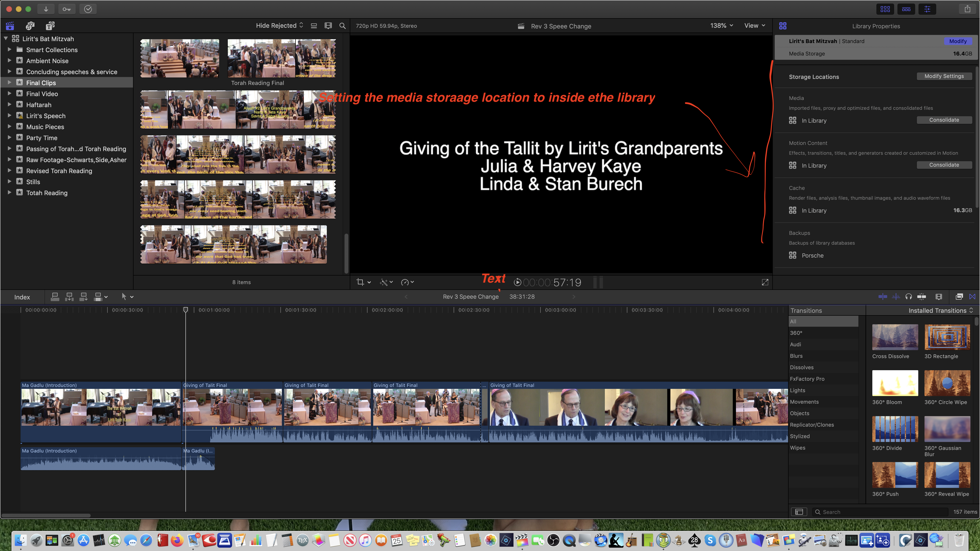Click the share export icon

[x=967, y=9]
